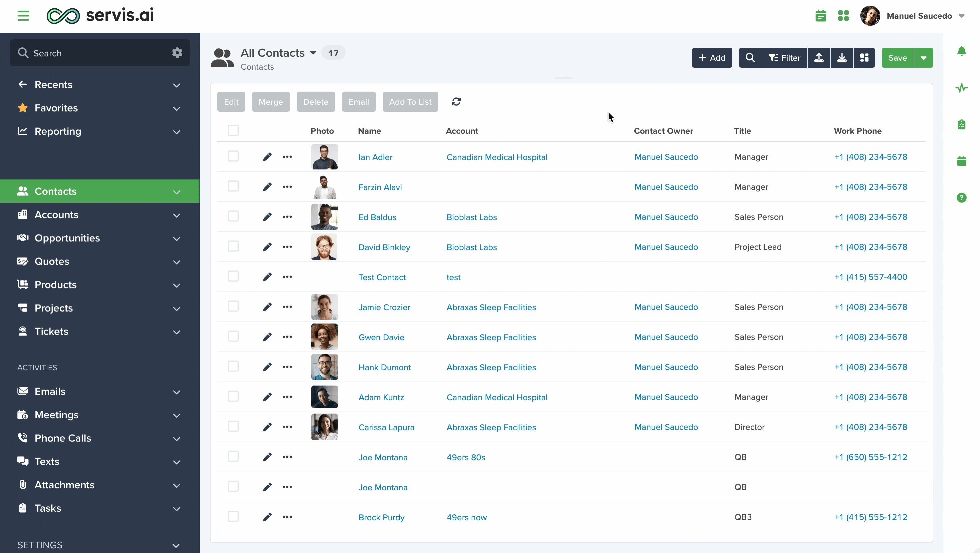This screenshot has width=980, height=553.
Task: Sort by the Work Phone column header
Action: point(857,131)
